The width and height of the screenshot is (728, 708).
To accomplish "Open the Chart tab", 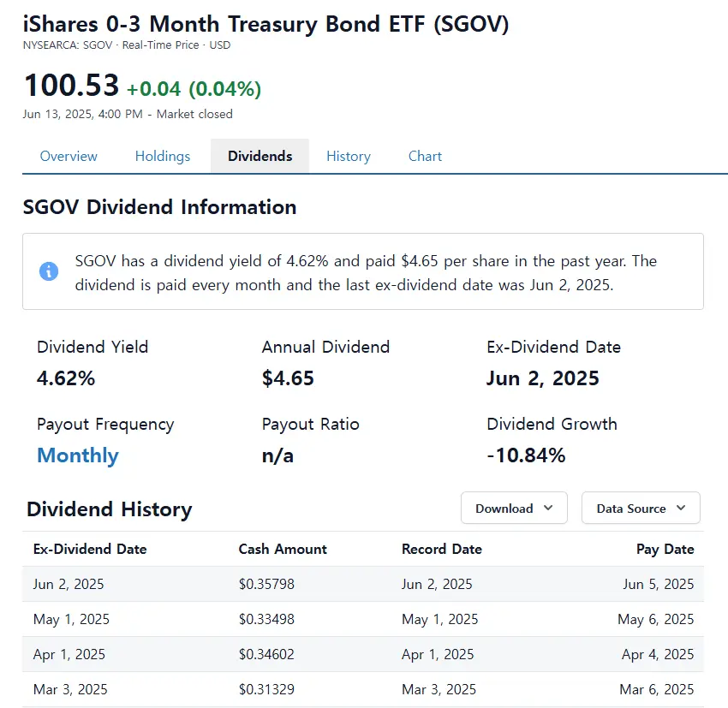I will (426, 157).
